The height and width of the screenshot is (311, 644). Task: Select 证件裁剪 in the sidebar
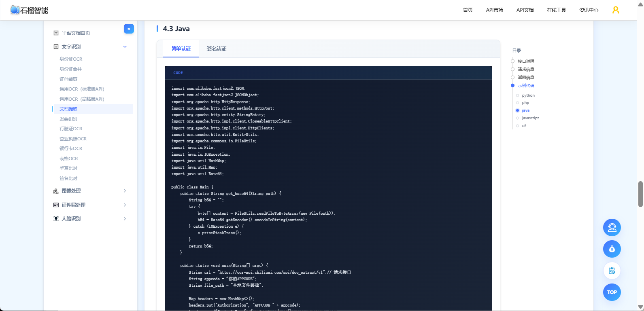tap(68, 79)
